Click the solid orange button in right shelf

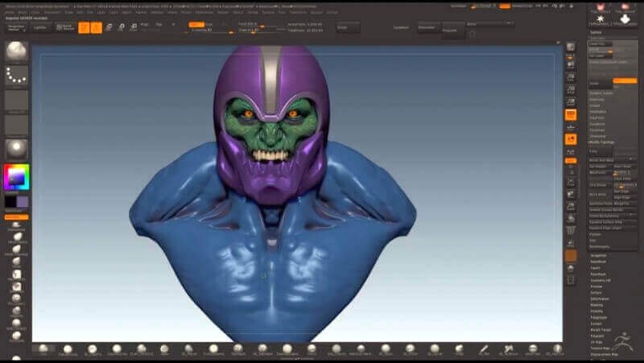pos(571,256)
